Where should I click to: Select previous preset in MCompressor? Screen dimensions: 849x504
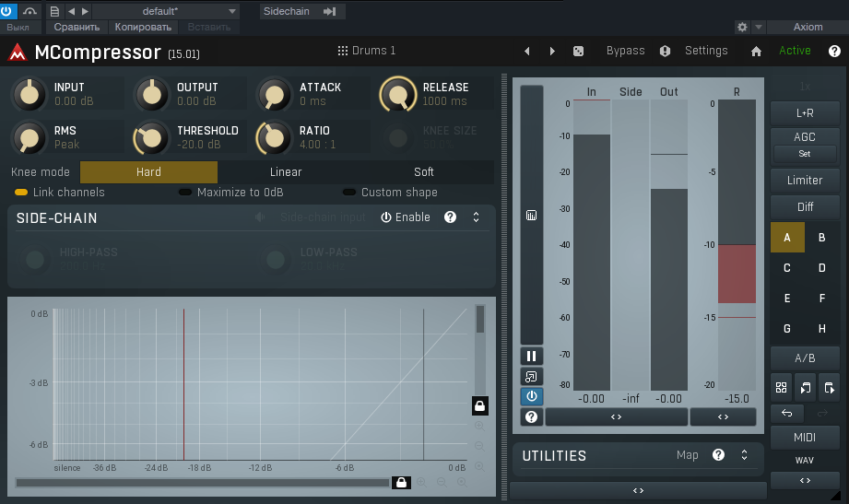click(x=527, y=51)
